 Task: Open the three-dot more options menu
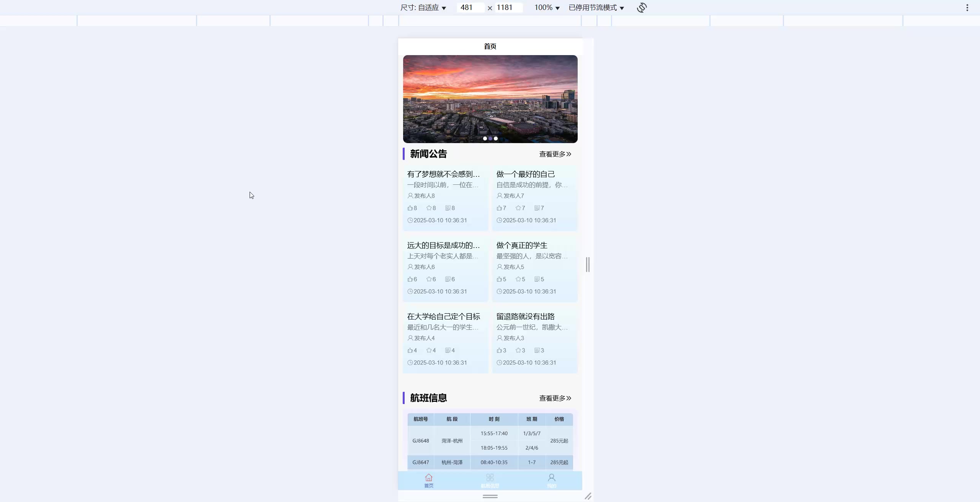click(x=967, y=8)
